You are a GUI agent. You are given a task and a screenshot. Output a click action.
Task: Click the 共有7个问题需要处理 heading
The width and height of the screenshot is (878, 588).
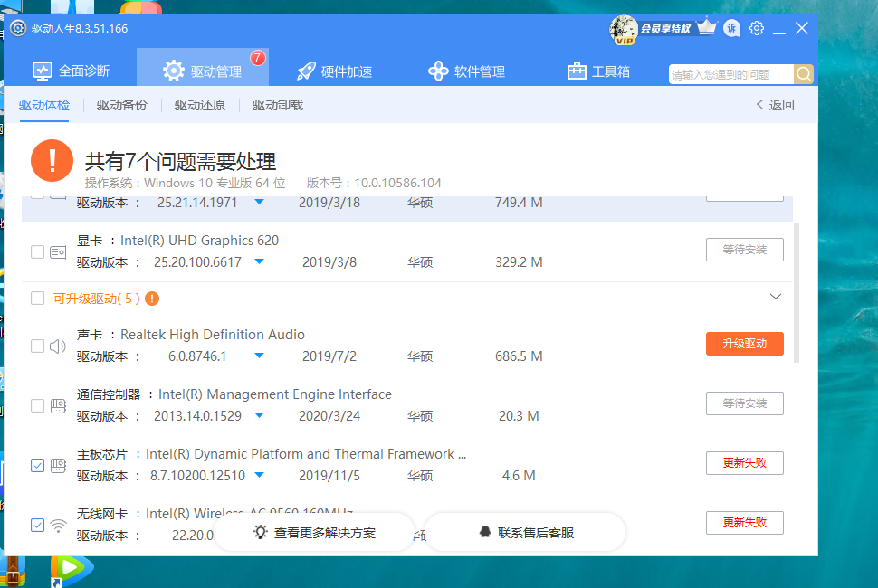[180, 162]
